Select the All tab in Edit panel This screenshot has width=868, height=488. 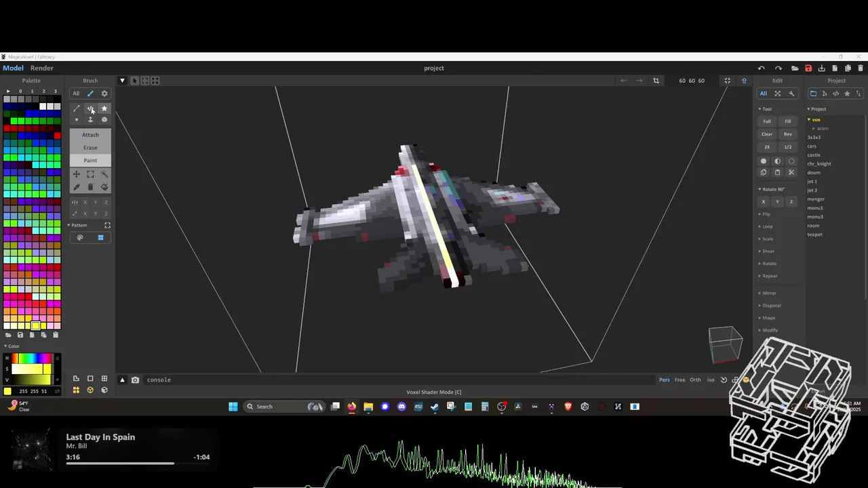[x=764, y=94]
